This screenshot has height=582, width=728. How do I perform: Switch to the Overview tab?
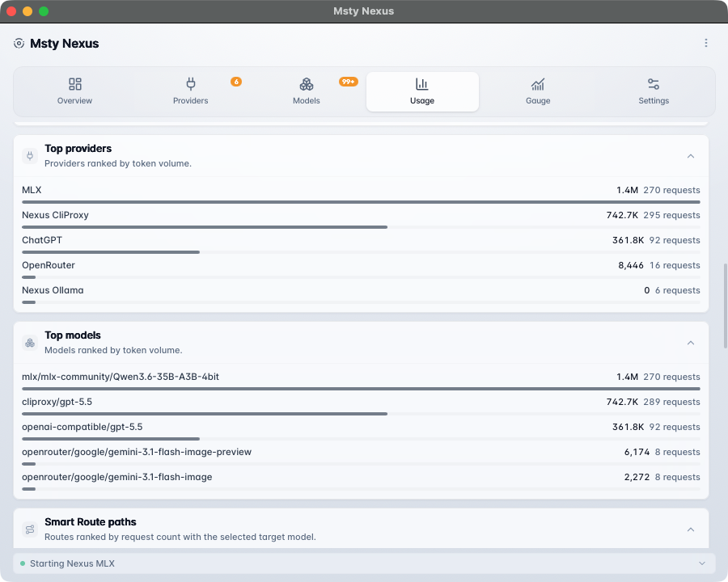point(74,91)
